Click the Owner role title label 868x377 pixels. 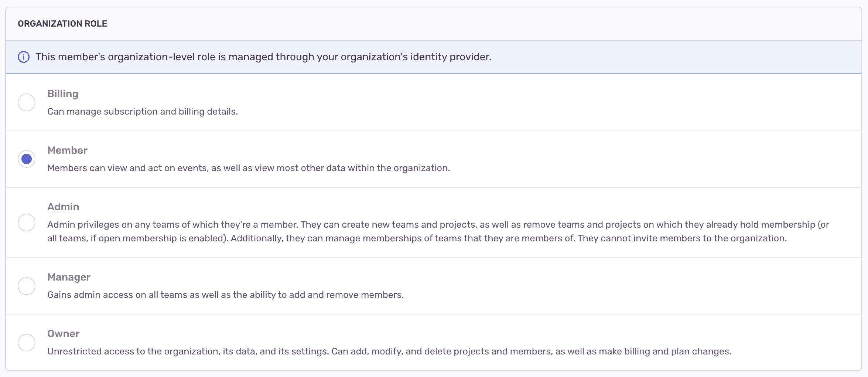[x=63, y=333]
